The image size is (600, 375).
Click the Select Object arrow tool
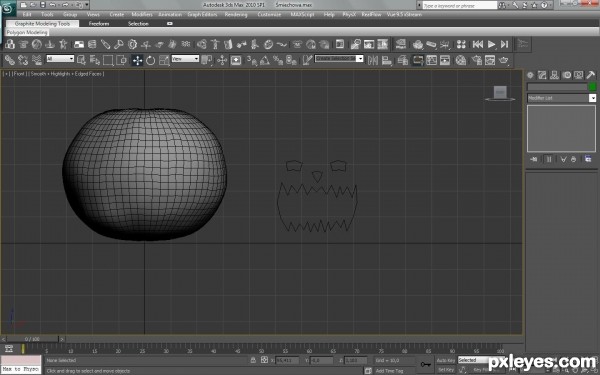81,60
